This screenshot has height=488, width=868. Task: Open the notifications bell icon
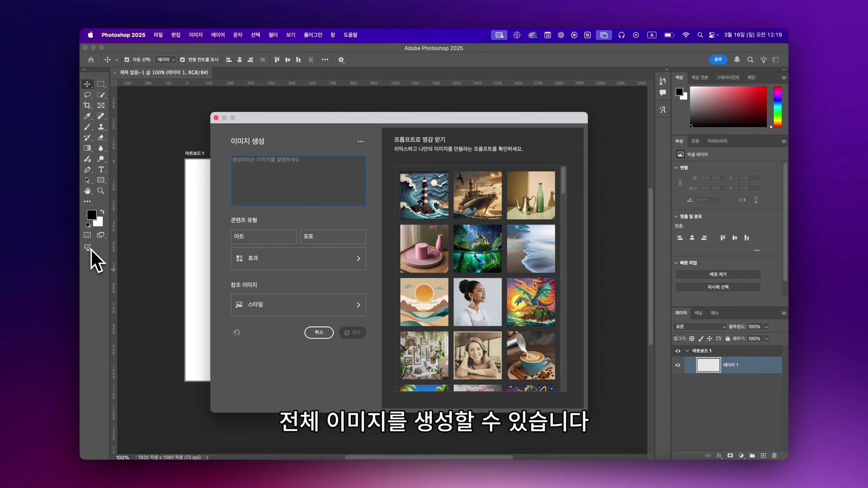pos(737,60)
